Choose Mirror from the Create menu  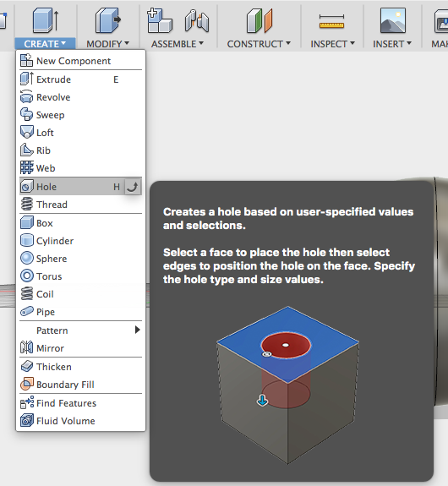tap(80, 348)
